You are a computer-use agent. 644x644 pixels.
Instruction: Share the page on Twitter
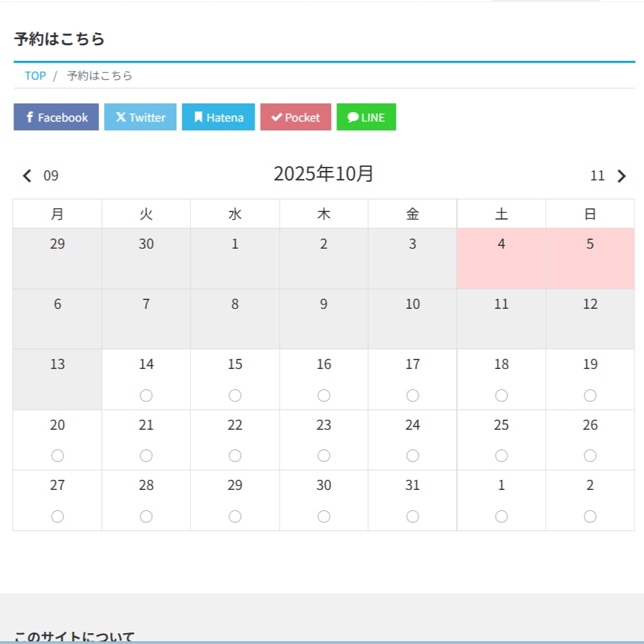click(x=140, y=117)
